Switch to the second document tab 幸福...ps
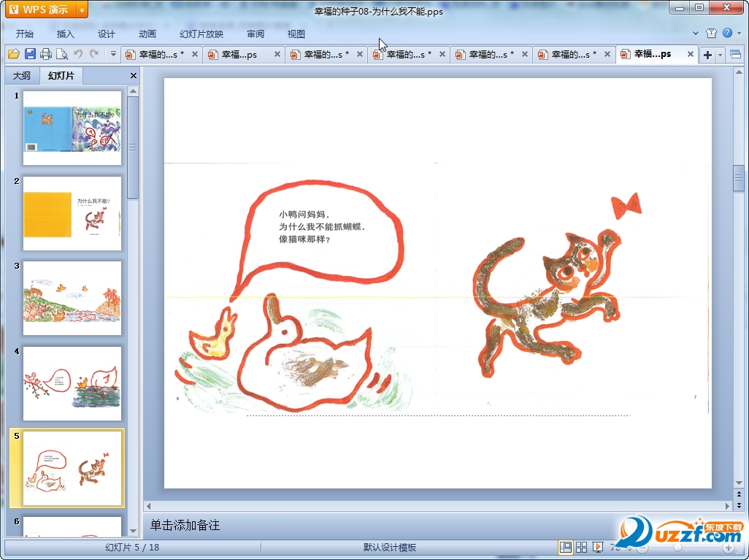The height and width of the screenshot is (560, 749). tap(239, 55)
